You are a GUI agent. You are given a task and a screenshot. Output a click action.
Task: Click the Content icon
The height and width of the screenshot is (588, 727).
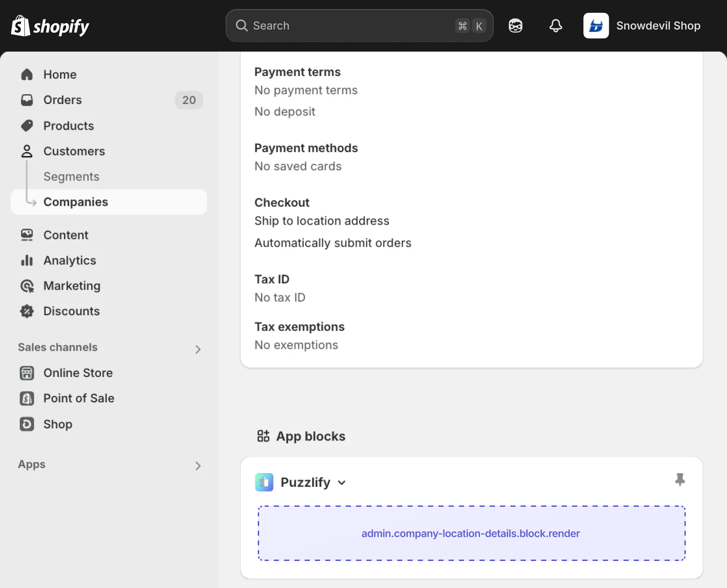pos(27,235)
